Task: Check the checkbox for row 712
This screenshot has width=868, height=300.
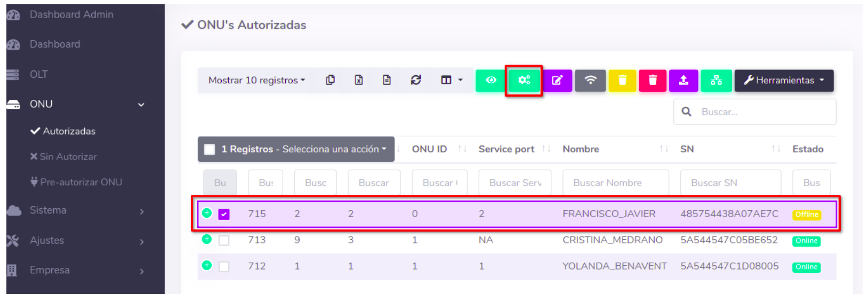Action: click(224, 266)
